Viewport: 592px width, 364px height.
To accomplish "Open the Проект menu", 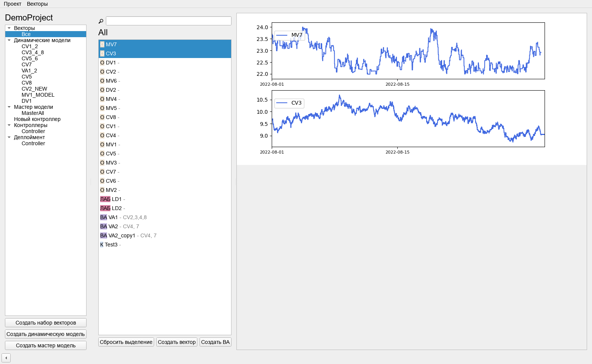I will tap(13, 4).
